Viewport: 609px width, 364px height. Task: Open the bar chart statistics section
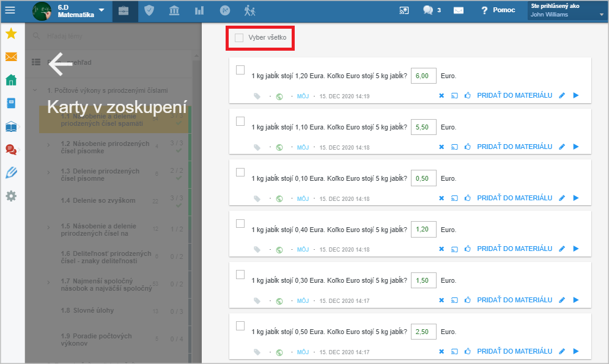pyautogui.click(x=199, y=10)
